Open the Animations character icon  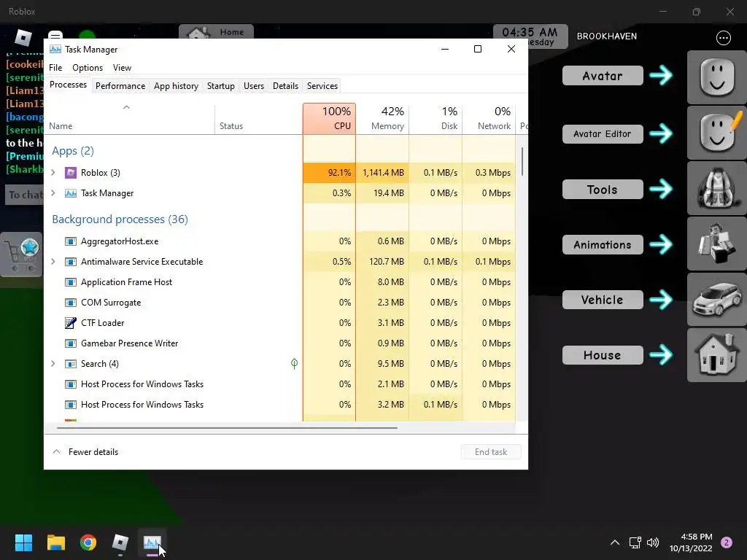[716, 244]
